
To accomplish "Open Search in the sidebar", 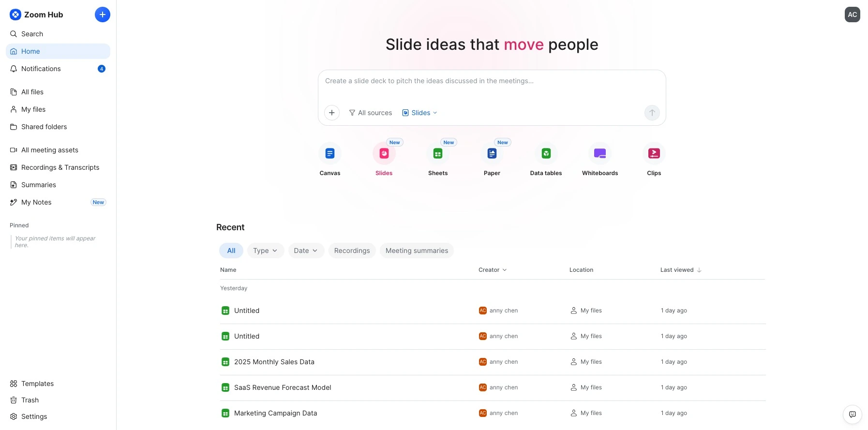I will (58, 34).
